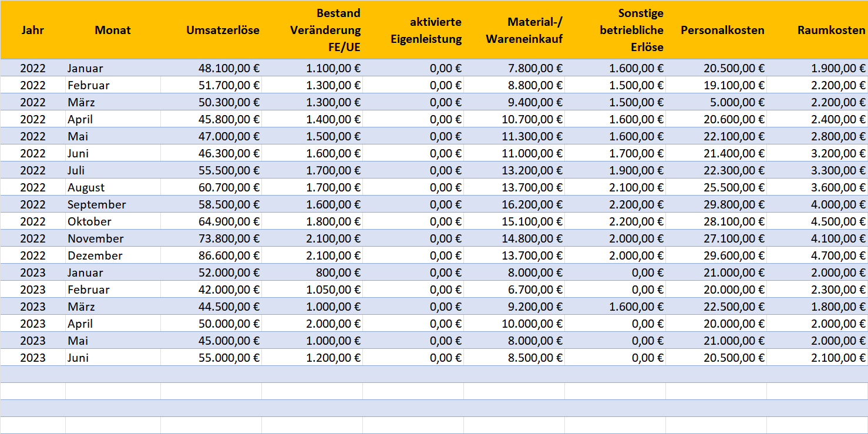This screenshot has height=434, width=868.
Task: Select the 73.800,00 € Umsatzerlöse cell
Action: pos(223,238)
